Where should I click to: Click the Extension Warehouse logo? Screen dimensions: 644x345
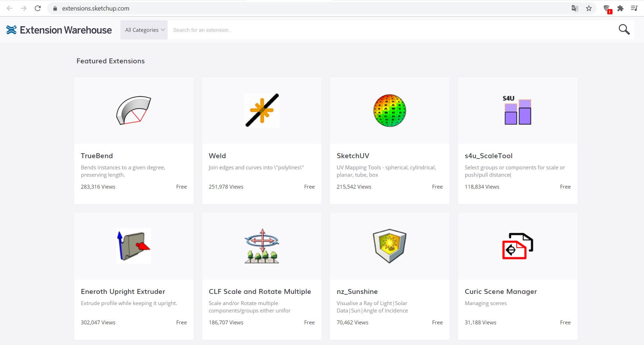pyautogui.click(x=59, y=30)
